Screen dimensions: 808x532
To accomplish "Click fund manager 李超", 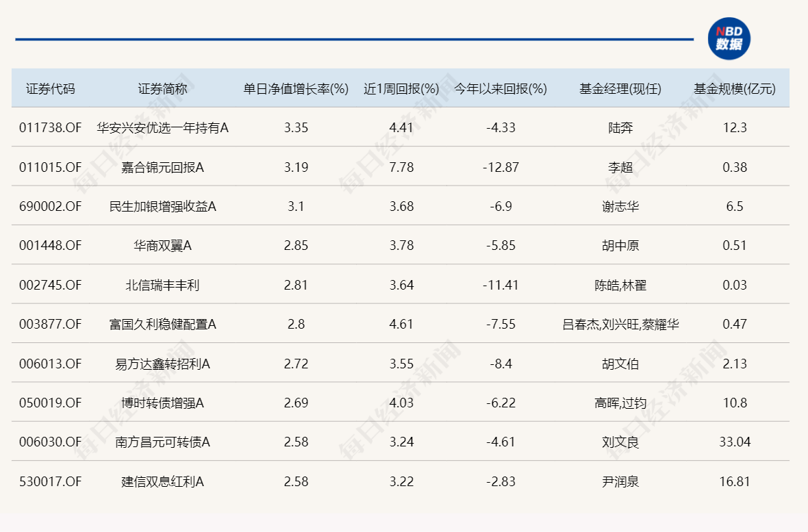I will point(620,167).
